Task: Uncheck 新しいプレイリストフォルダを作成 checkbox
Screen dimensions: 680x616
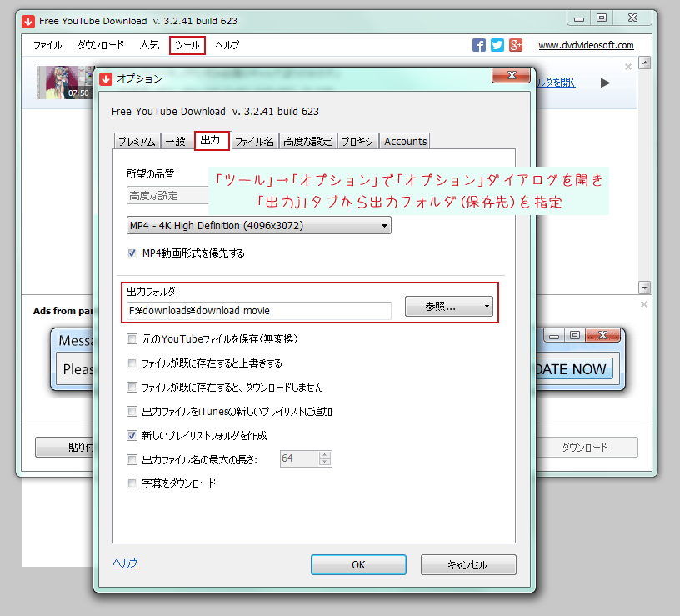Action: (132, 436)
